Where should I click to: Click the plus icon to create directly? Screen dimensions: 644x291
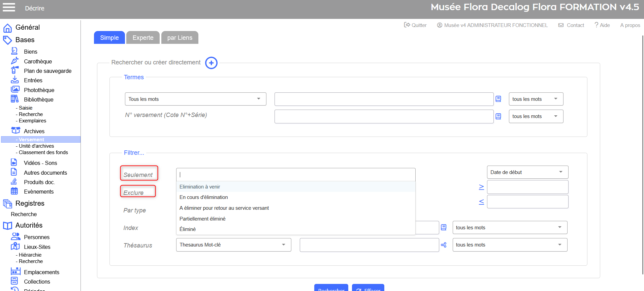211,63
